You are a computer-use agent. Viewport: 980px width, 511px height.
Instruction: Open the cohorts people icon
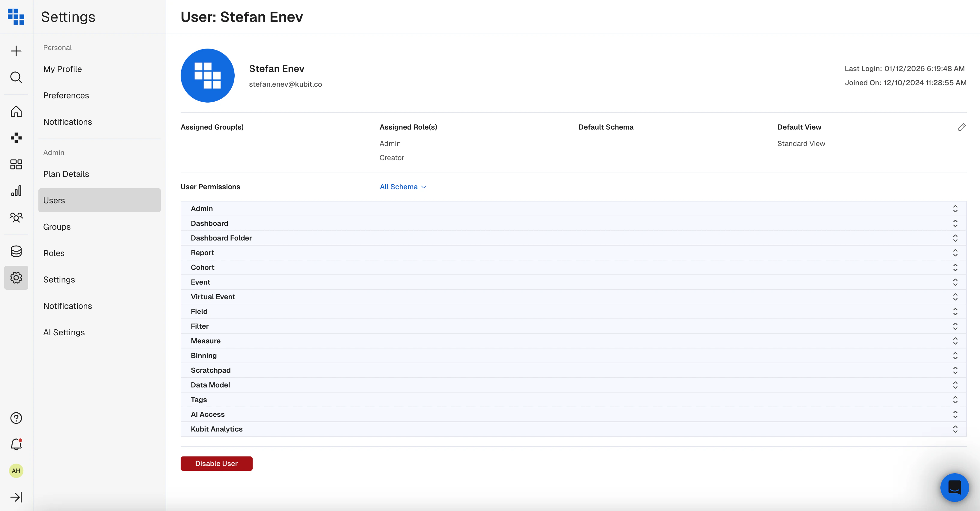click(16, 217)
